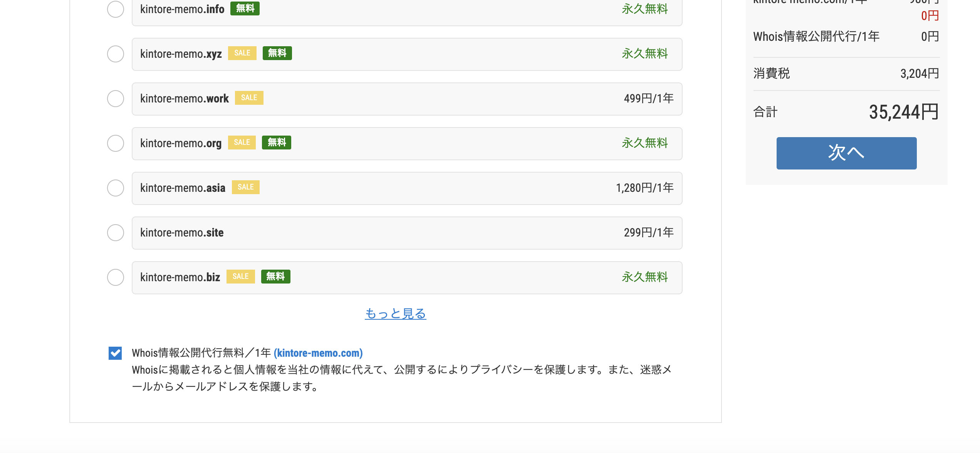The height and width of the screenshot is (453, 980).
Task: Click the 無料 badge on kintore-memo.xyz
Action: [x=277, y=53]
